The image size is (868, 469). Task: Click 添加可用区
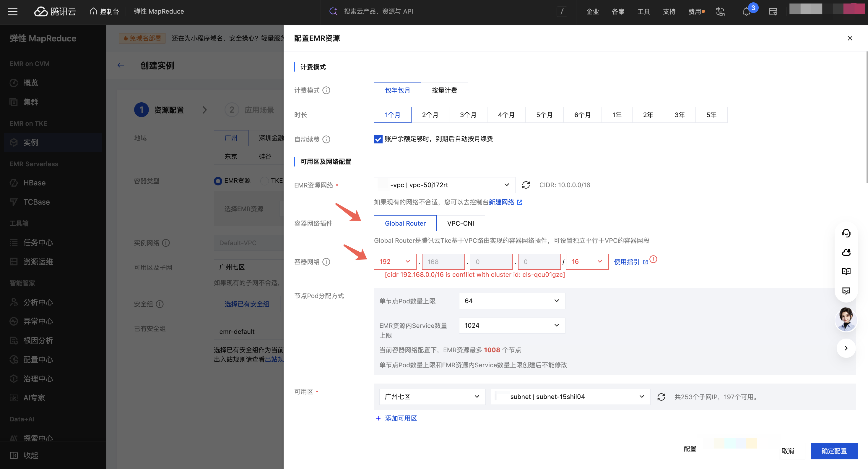click(x=396, y=418)
